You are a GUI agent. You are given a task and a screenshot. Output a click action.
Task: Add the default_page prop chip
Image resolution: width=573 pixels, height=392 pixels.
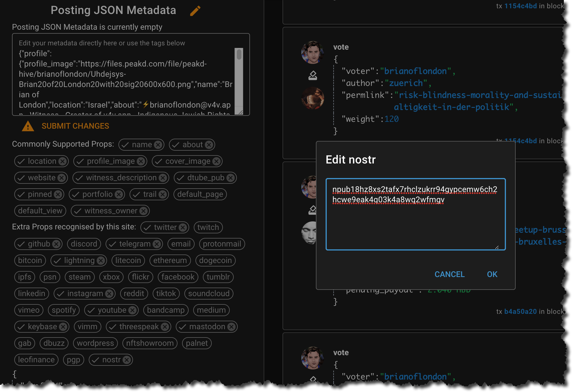click(200, 194)
